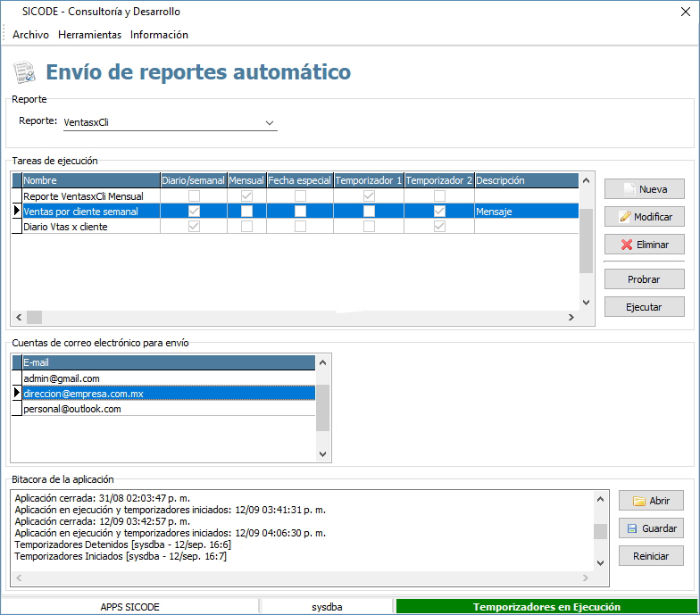
Task: Click the pencil icon on Modificar
Action: coord(625,217)
